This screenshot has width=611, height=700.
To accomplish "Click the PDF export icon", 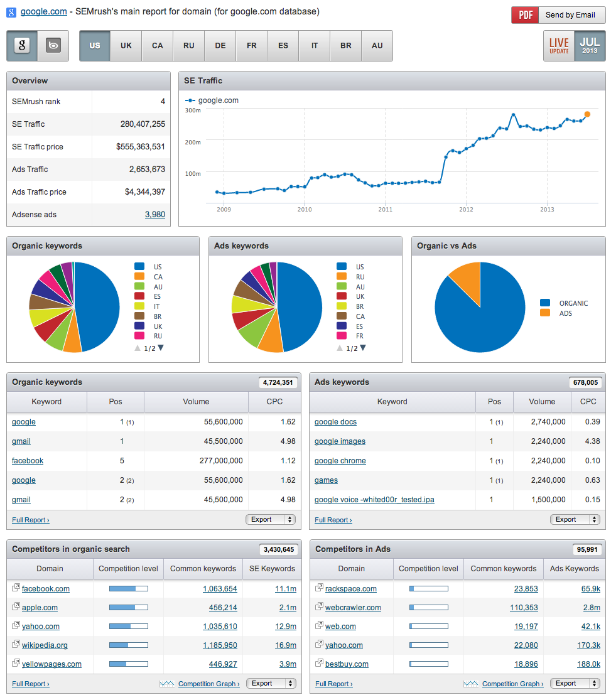I will [525, 14].
